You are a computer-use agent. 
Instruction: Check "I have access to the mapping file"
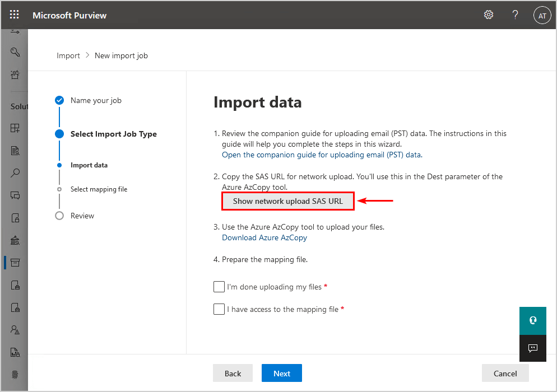[x=219, y=309]
